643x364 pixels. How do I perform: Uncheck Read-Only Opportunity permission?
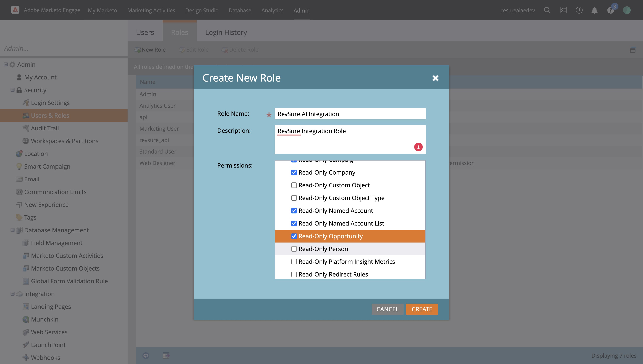[294, 236]
